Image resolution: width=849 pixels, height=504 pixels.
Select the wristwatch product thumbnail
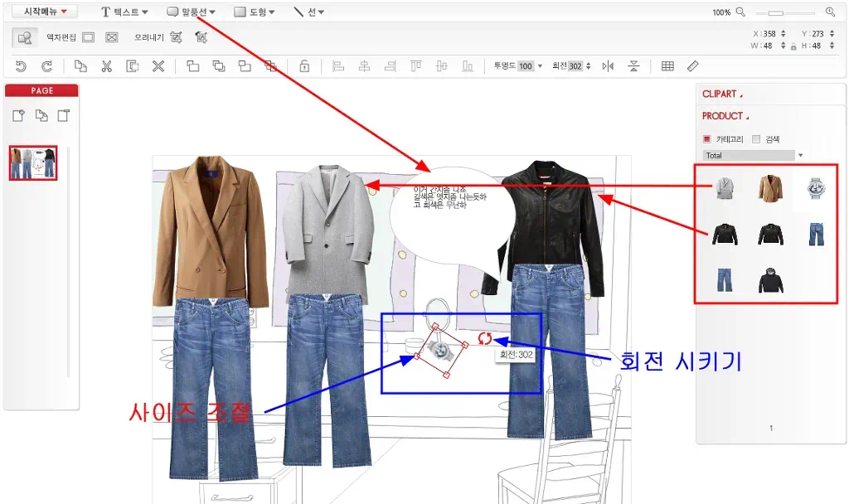click(x=816, y=188)
